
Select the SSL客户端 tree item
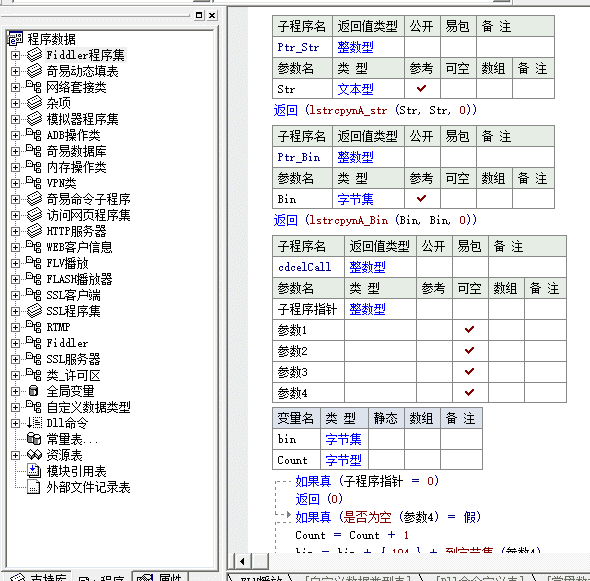pyautogui.click(x=73, y=295)
